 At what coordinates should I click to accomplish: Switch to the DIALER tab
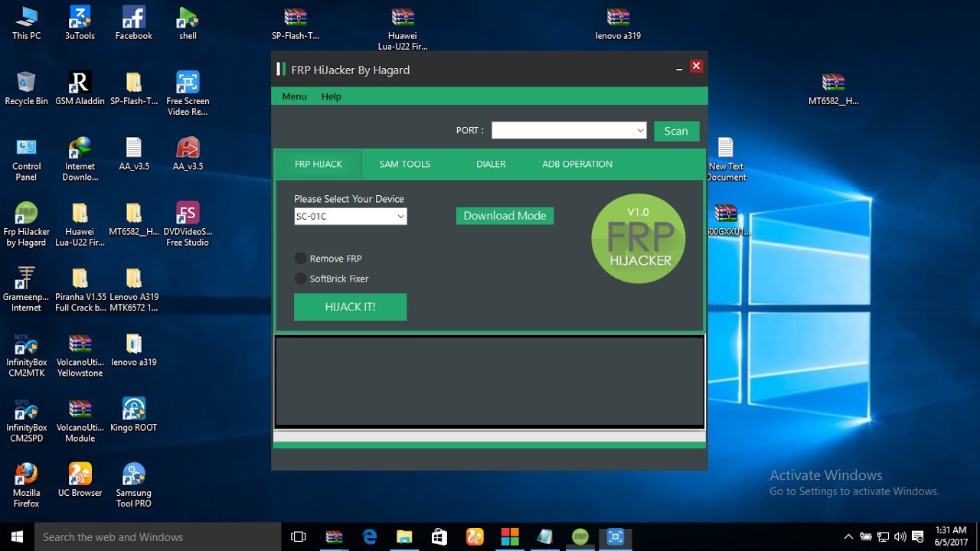coord(491,164)
